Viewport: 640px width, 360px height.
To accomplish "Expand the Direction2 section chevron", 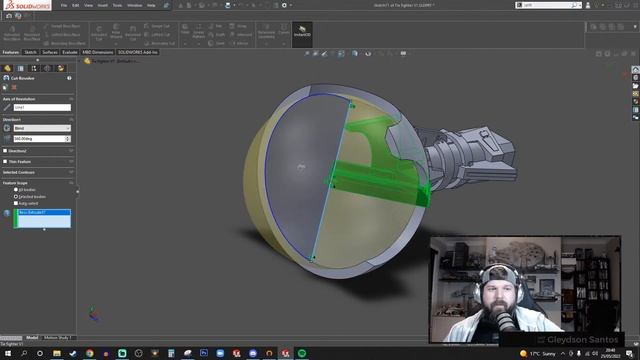I will pos(71,151).
